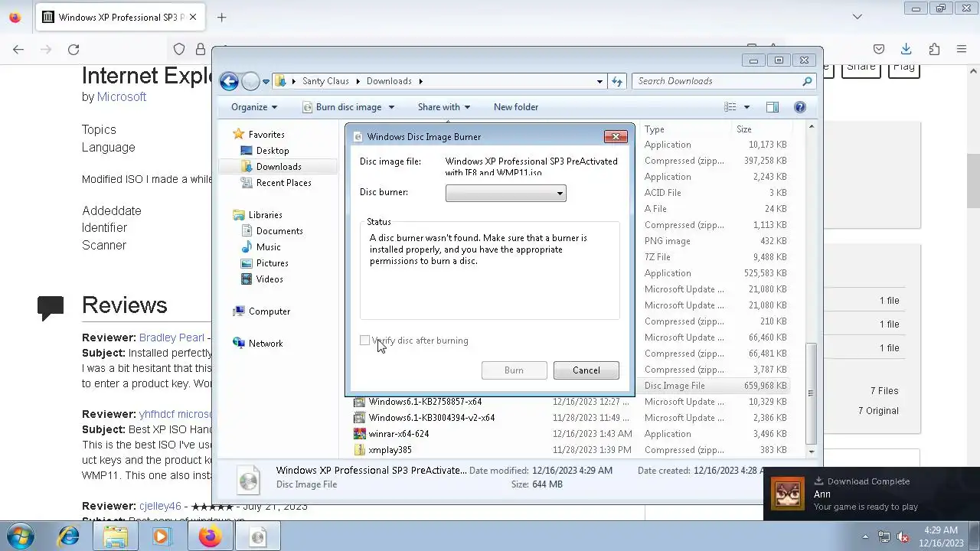Select Network in navigation pane
This screenshot has width=980, height=551.
(265, 344)
